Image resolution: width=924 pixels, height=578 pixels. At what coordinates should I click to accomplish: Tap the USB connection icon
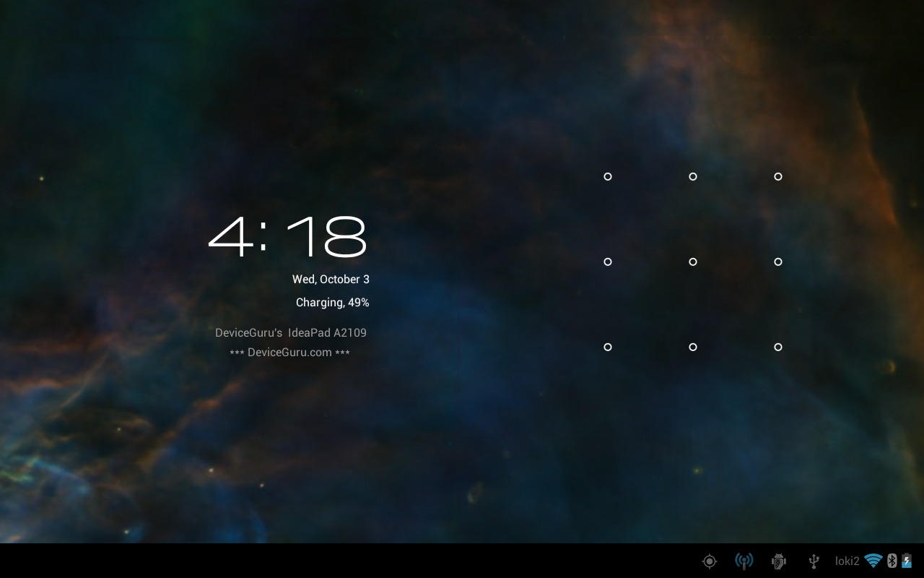[814, 561]
